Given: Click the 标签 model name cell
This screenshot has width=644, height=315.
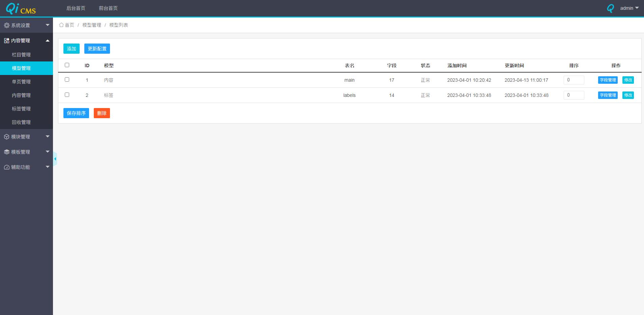Looking at the screenshot, I should pos(109,95).
